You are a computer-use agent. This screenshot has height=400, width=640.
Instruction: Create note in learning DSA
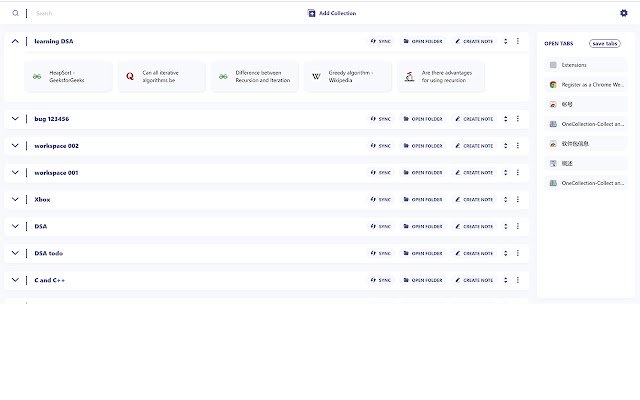(x=474, y=41)
